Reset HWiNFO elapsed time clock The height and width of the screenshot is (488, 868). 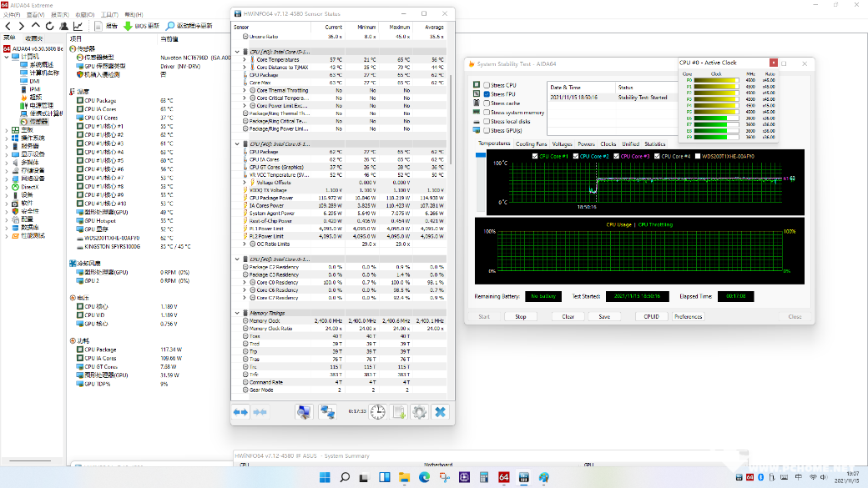click(x=378, y=412)
